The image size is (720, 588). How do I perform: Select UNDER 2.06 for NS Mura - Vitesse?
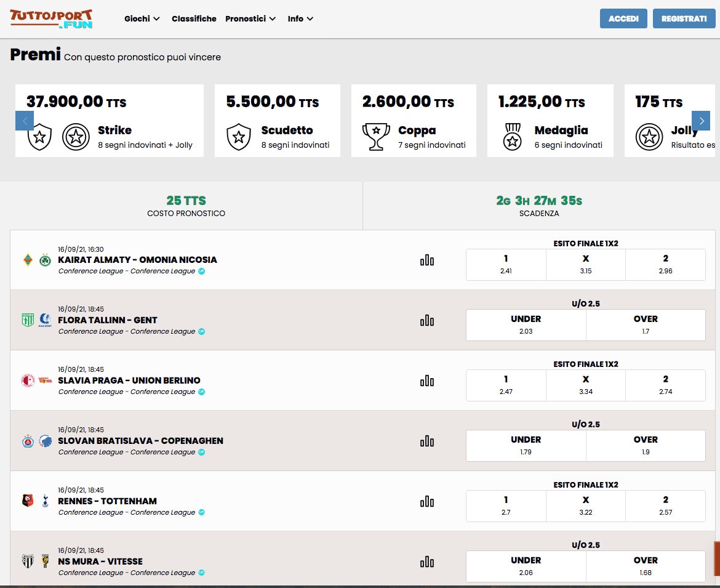[526, 566]
